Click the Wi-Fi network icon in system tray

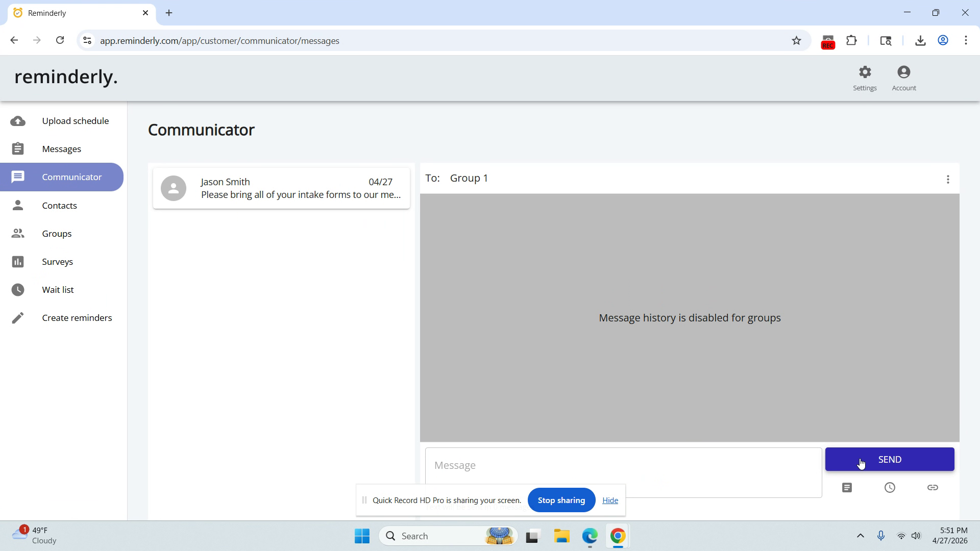point(901,536)
